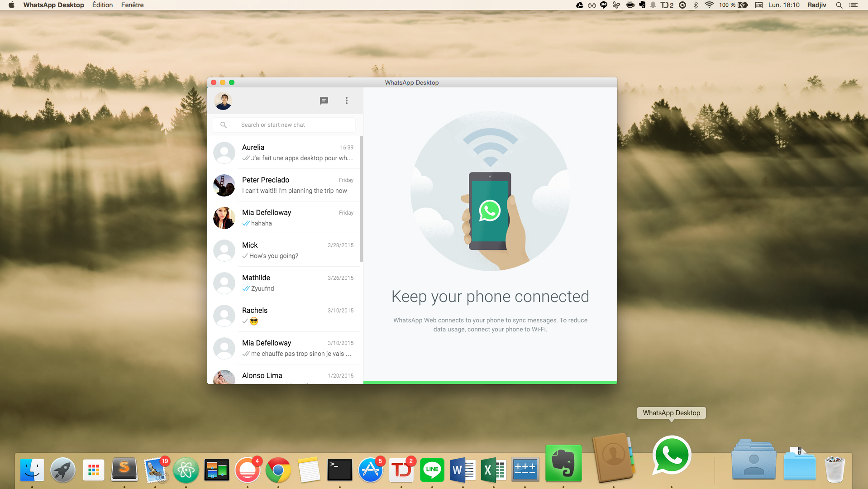Start a new chat in WhatsApp

pos(324,101)
